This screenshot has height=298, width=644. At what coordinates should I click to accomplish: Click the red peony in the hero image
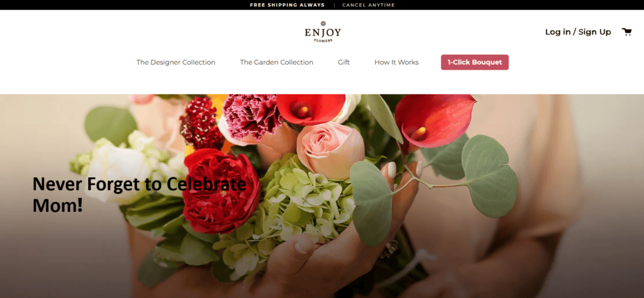(221, 191)
